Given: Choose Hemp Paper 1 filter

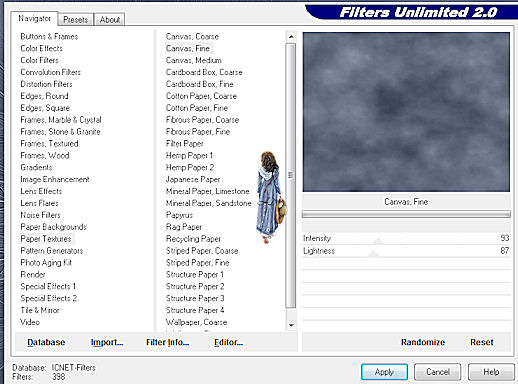Looking at the screenshot, I should click(189, 156).
